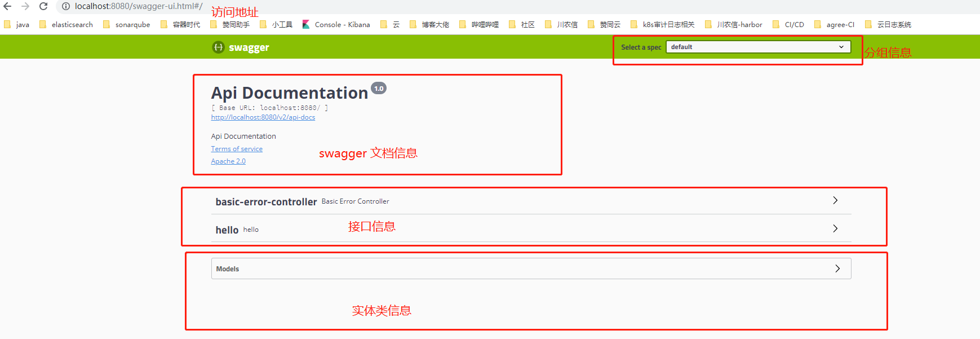Click the browser forward arrow
Viewport: 980px width, 339px height.
coord(25,6)
